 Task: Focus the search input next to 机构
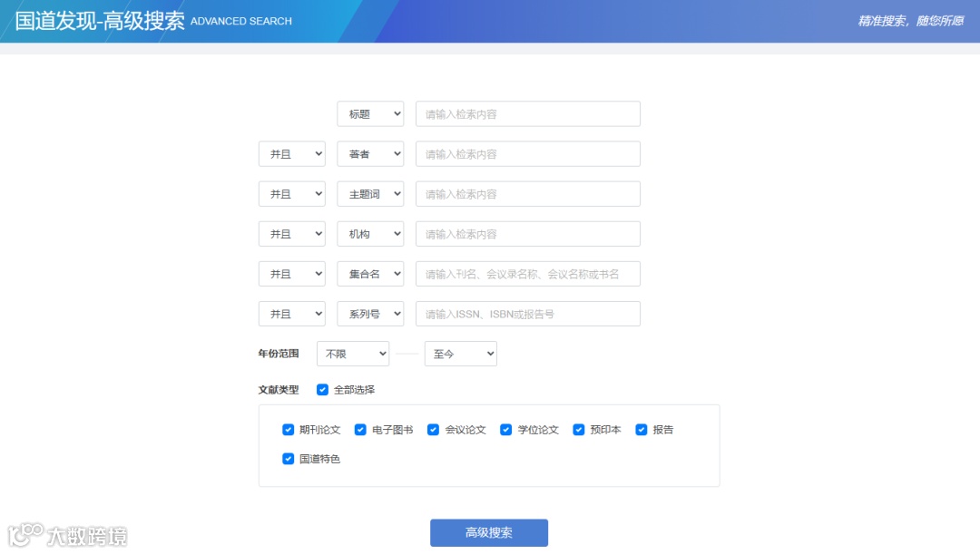528,234
